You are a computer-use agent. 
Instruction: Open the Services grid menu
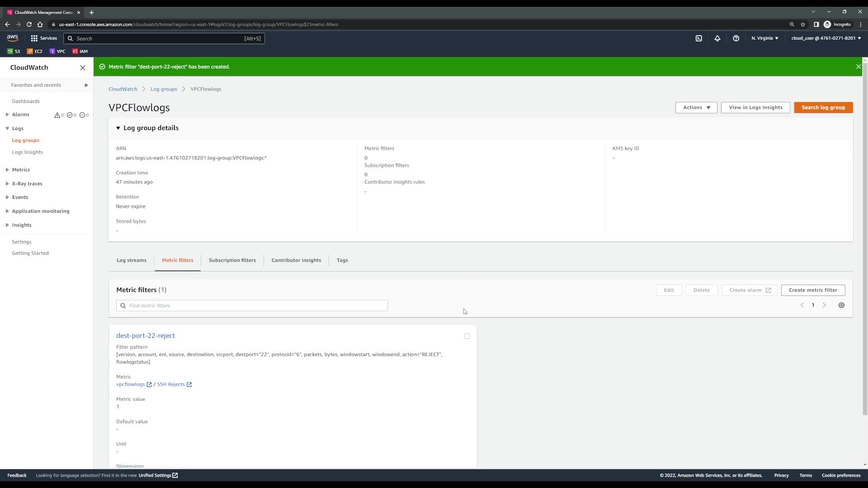[44, 38]
